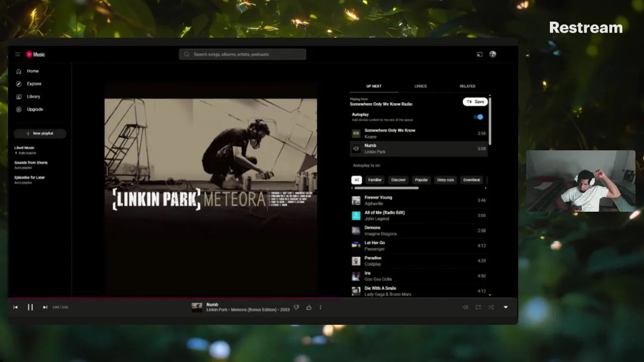Play Somewhere Only We Know by Keane
This screenshot has height=362, width=644.
[x=419, y=133]
